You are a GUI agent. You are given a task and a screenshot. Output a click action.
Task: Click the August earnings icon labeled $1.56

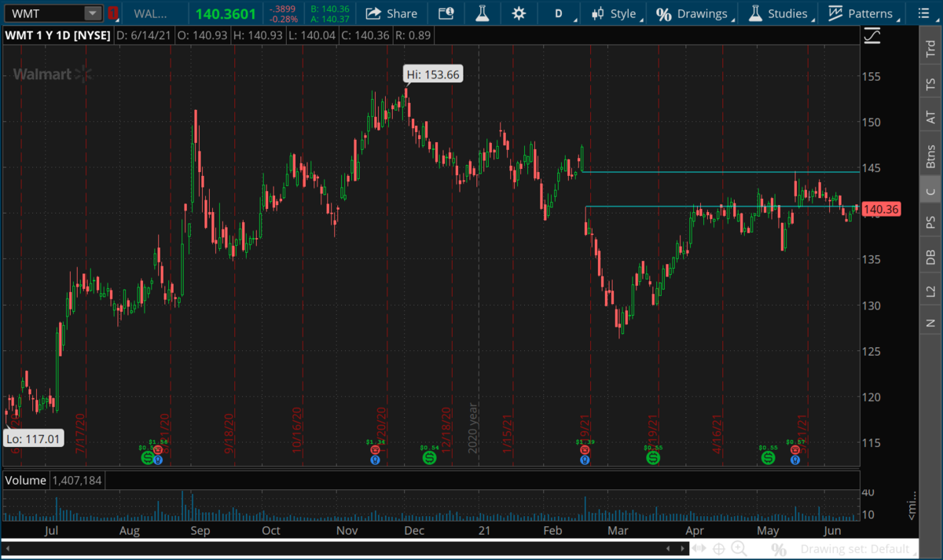point(158,452)
